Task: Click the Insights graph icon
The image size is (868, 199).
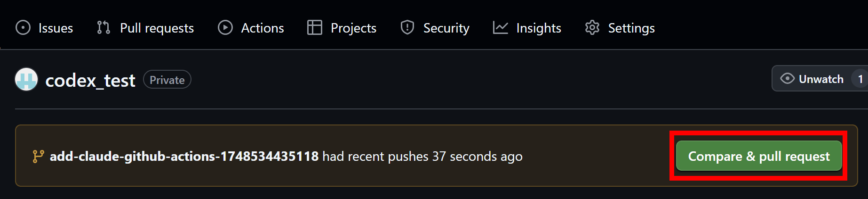Action: pyautogui.click(x=501, y=28)
